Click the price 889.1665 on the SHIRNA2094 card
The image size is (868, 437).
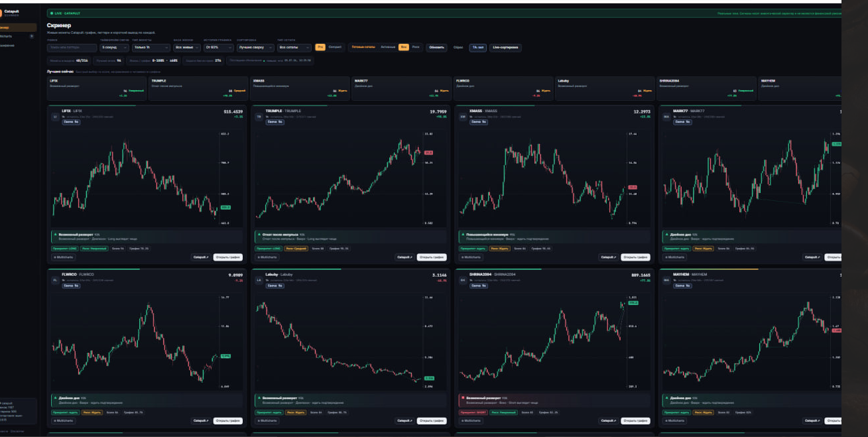coord(641,275)
